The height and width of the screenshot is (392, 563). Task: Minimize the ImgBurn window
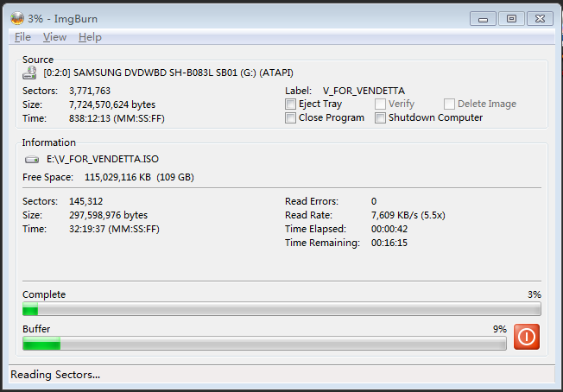pos(483,19)
